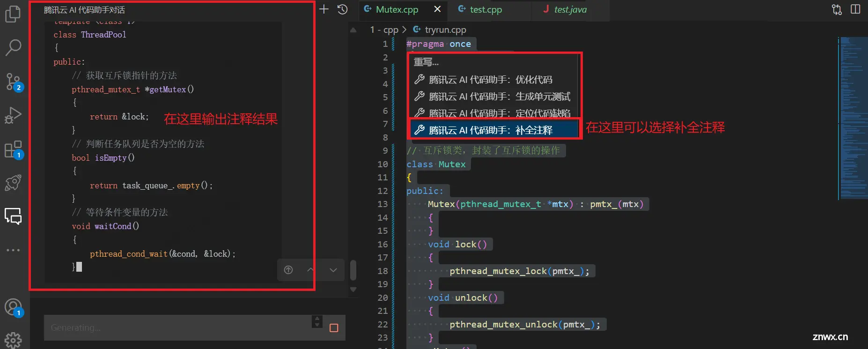The height and width of the screenshot is (349, 868).
Task: Select AI assistant: 补全注释 option
Action: click(494, 130)
